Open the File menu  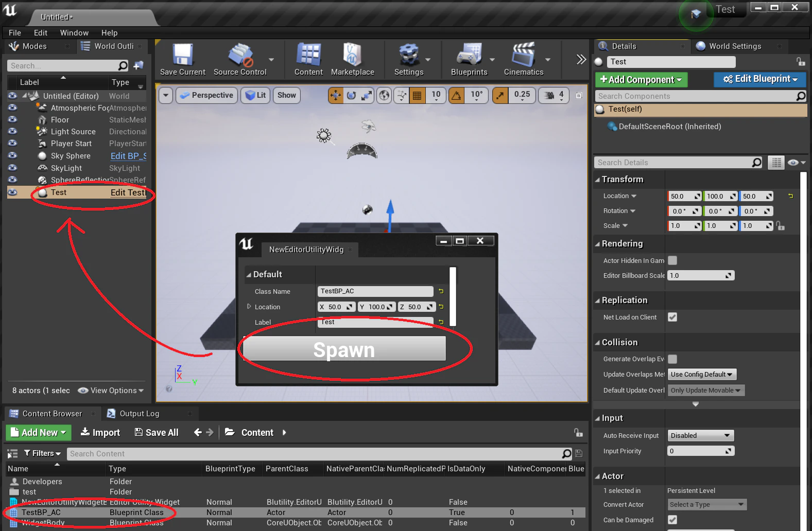click(x=15, y=32)
